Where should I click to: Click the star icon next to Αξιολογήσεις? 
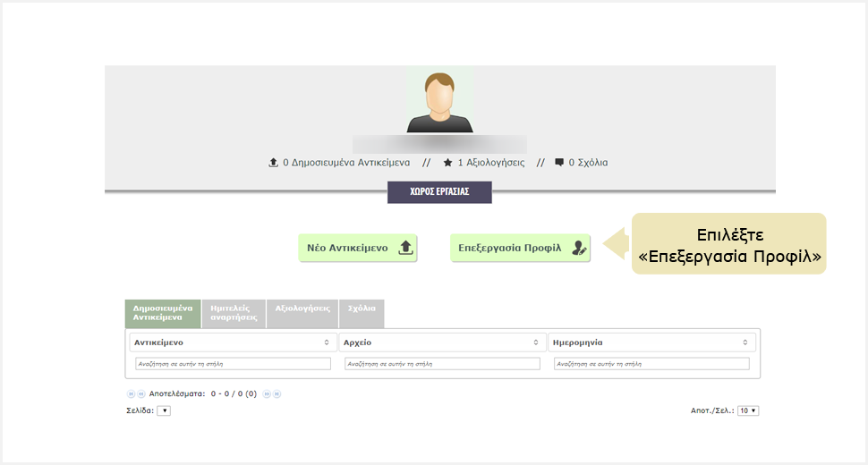pyautogui.click(x=447, y=163)
